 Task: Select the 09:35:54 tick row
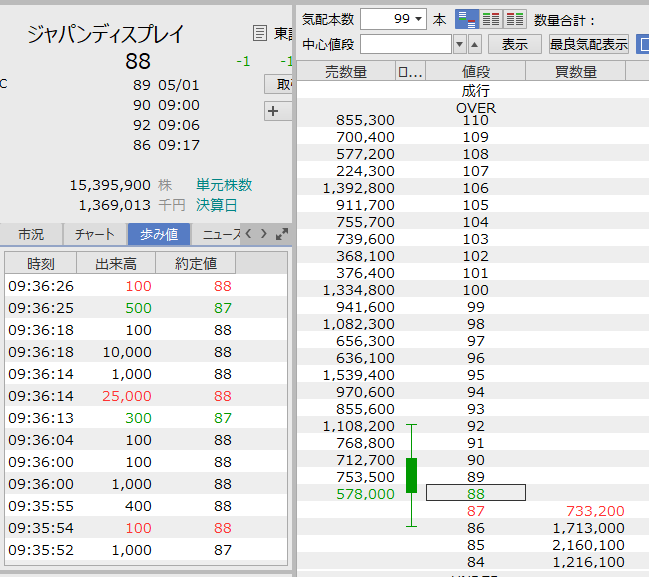[x=146, y=528]
